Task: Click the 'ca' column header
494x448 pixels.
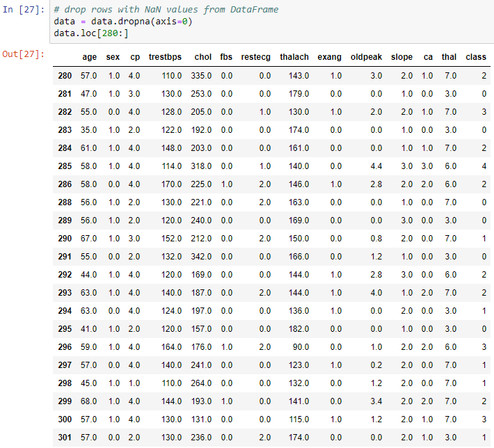Action: click(428, 57)
